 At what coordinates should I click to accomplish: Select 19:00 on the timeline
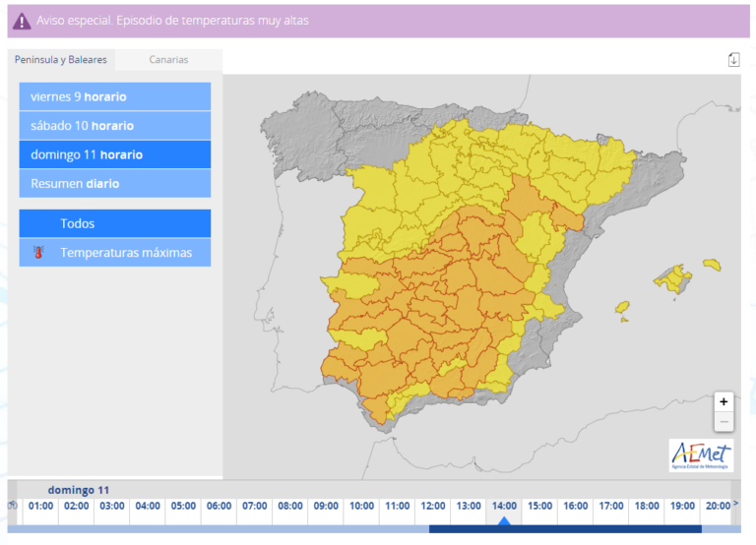click(683, 506)
